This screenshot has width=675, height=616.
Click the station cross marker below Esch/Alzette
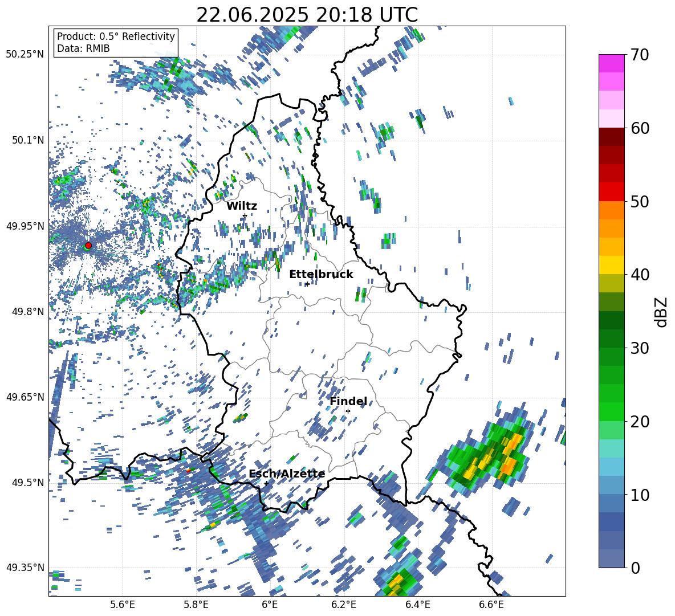pos(266,483)
